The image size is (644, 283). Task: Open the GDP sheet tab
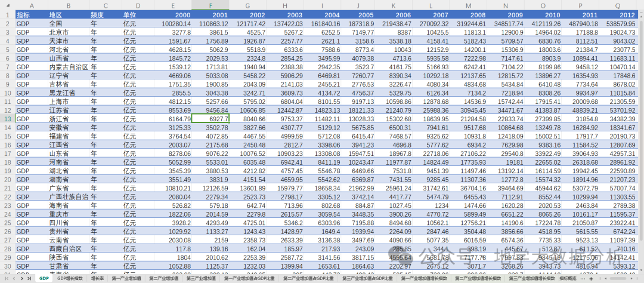pos(44,278)
